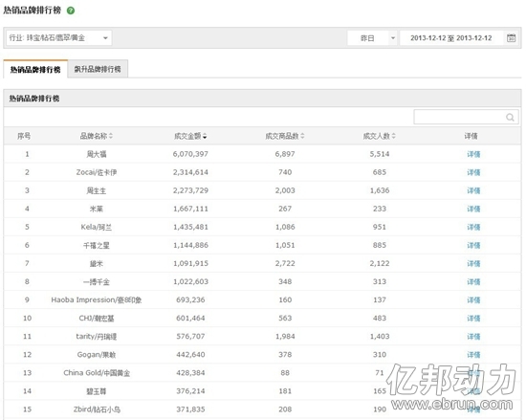Click amount value 442,640
The height and width of the screenshot is (420, 526).
pos(190,355)
